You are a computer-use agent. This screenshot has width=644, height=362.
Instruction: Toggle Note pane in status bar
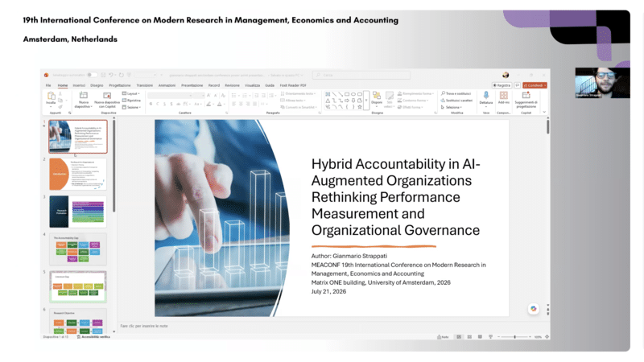click(x=443, y=337)
